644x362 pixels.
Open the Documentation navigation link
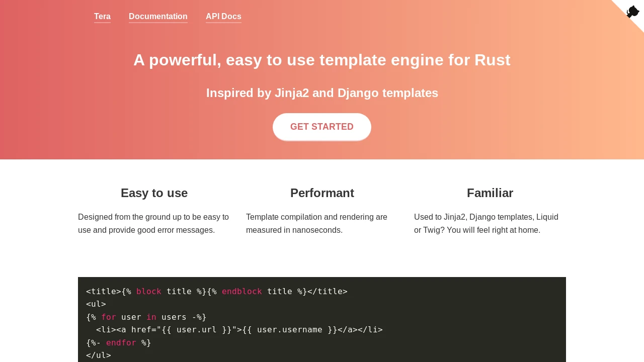click(x=158, y=17)
